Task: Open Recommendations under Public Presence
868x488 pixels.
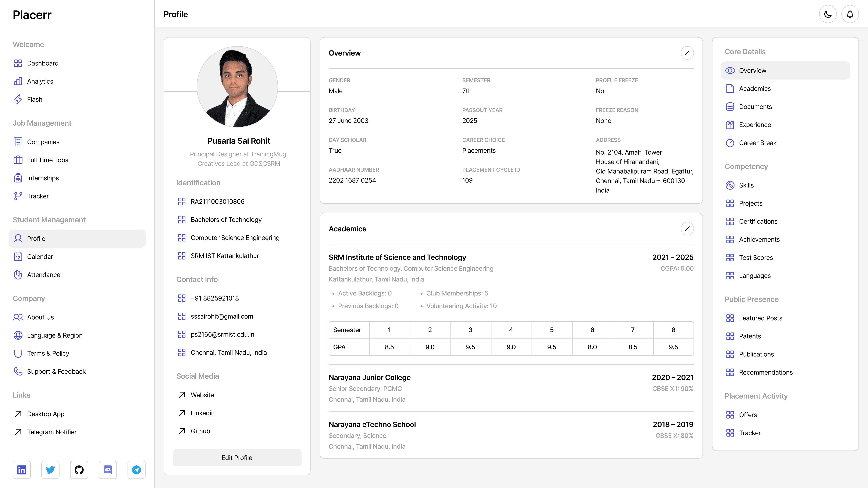Action: (x=785, y=372)
